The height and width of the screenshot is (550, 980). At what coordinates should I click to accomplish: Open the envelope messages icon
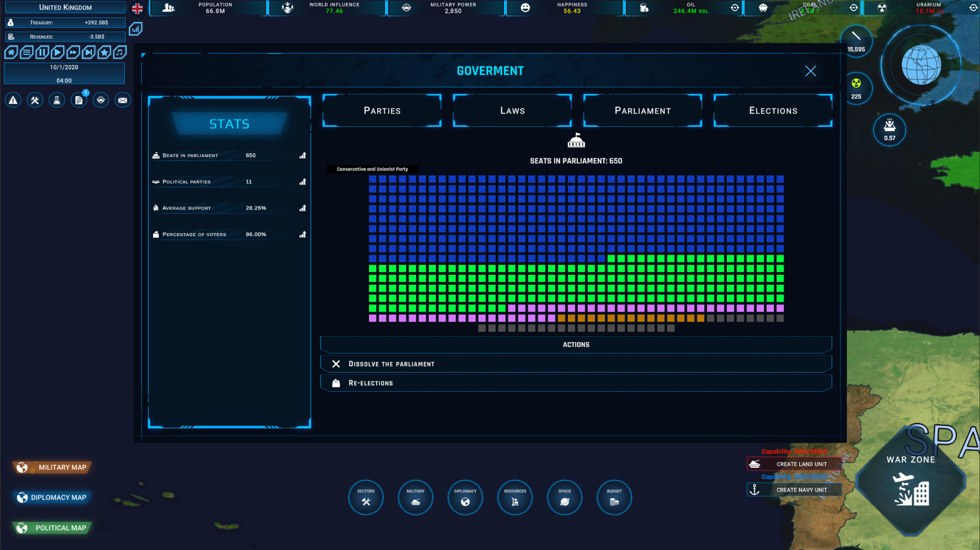coord(122,100)
